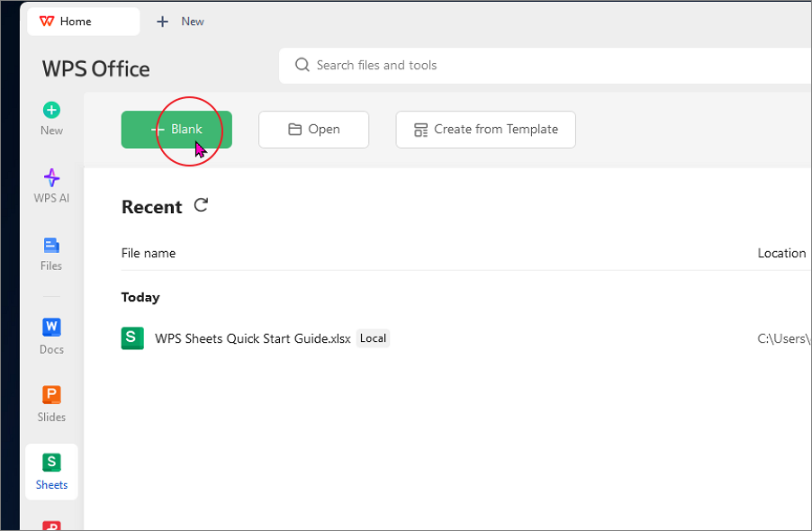Screen dimensions: 812x531
Task: Focus the Search files and tools field
Action: [x=546, y=65]
